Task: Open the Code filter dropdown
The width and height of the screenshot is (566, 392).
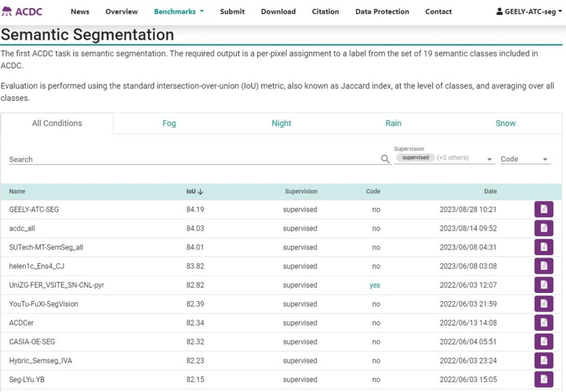Action: click(525, 159)
